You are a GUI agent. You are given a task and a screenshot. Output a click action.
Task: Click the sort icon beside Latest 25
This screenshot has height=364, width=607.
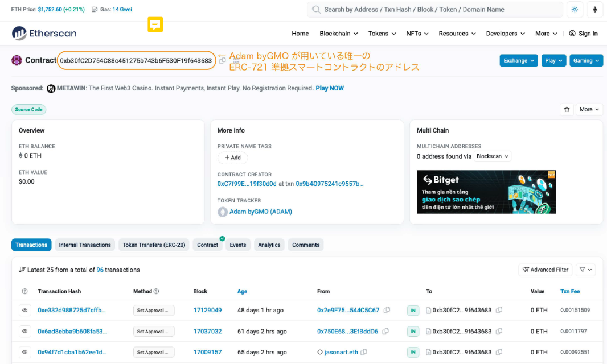pyautogui.click(x=22, y=270)
